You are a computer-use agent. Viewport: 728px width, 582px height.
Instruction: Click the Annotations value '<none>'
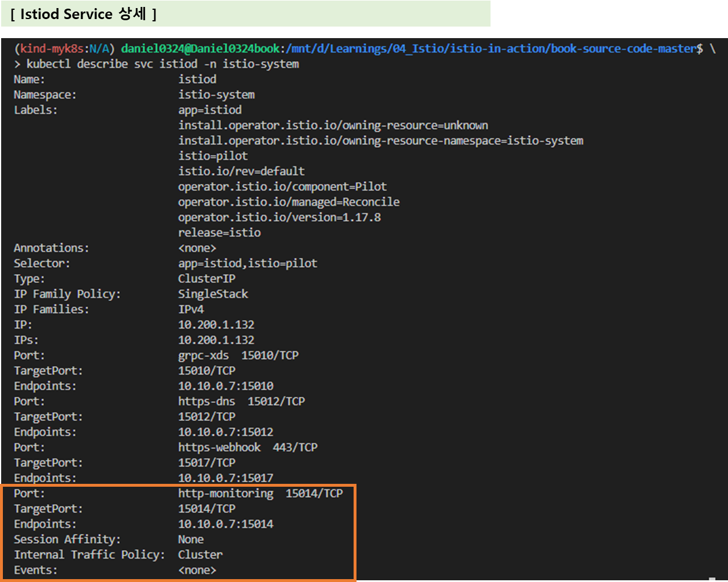(197, 248)
